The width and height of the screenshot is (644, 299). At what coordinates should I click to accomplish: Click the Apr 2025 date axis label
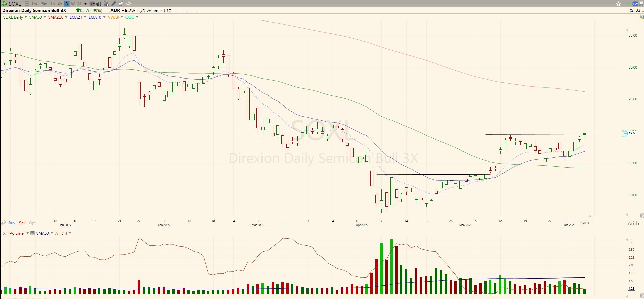(362, 225)
